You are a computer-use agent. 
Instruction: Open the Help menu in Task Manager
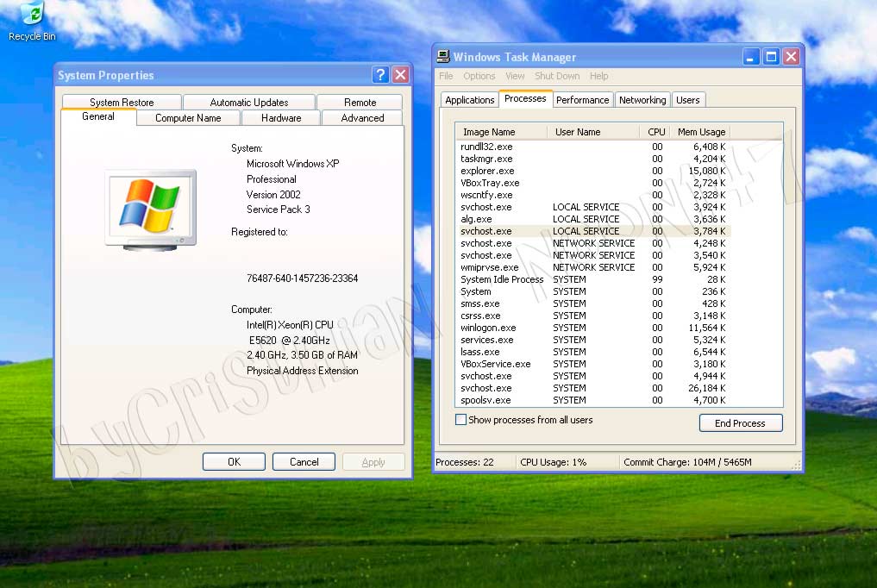(598, 76)
